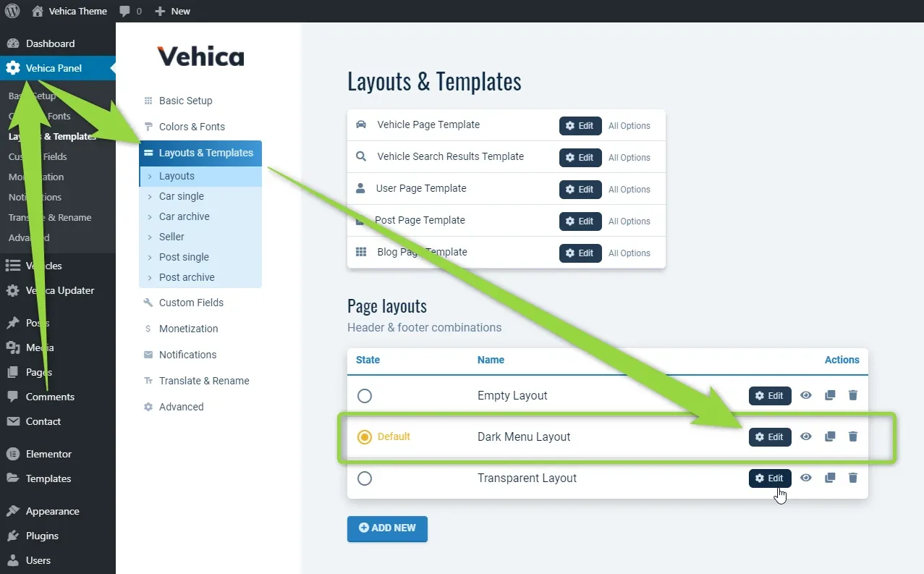Preview Empty Layout with the eye icon
Image resolution: width=924 pixels, height=574 pixels.
806,395
